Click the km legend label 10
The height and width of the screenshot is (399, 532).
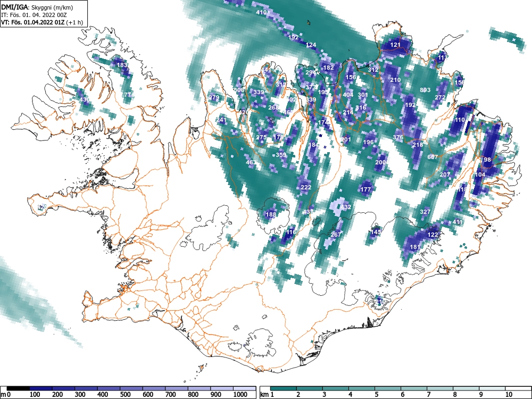tap(508, 395)
